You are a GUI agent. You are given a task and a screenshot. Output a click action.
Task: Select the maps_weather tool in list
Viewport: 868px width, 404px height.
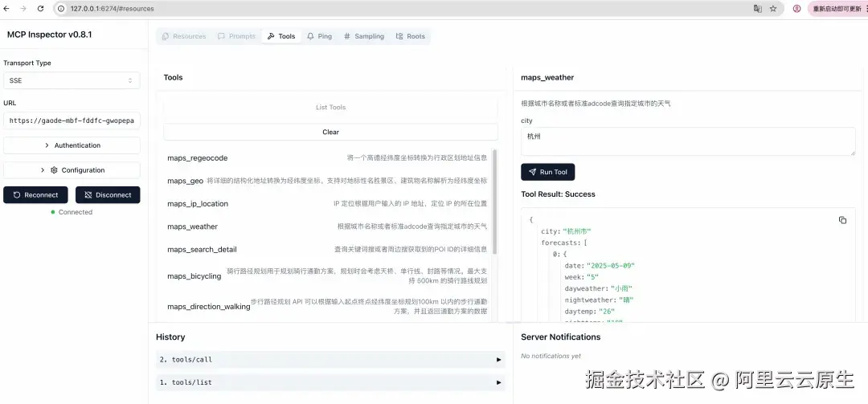pos(326,227)
